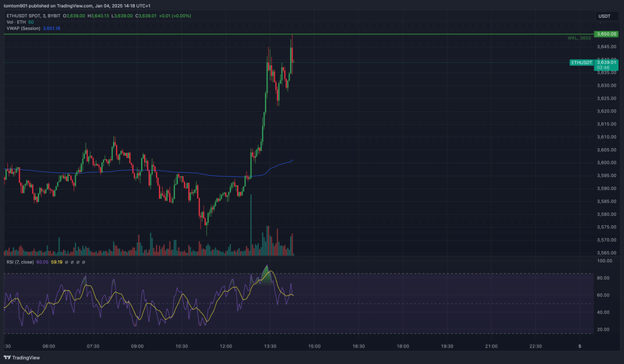Click the 100.00 RSI scale label
624x364 pixels.
click(604, 261)
